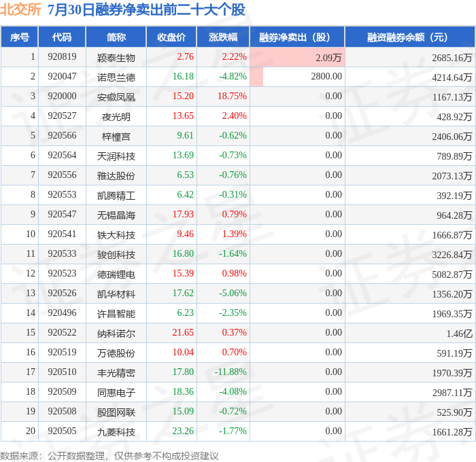This screenshot has width=476, height=462.
Task: Select stock name 德瑞锂电
Action: [116, 274]
